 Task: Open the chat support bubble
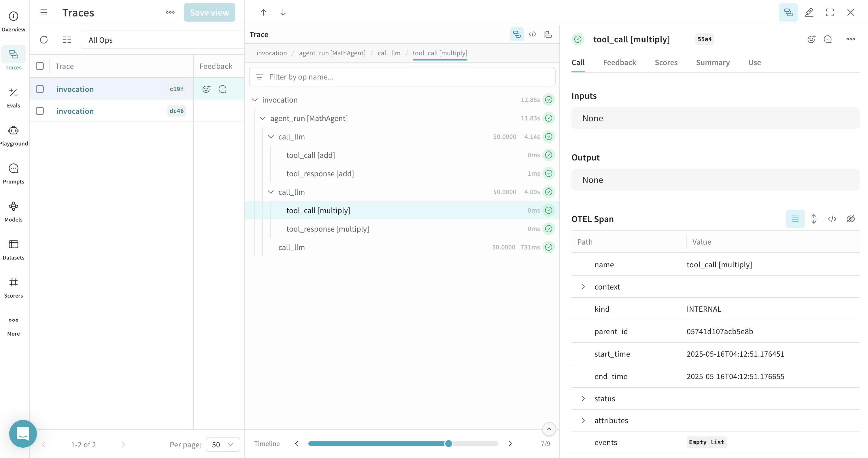(23, 434)
